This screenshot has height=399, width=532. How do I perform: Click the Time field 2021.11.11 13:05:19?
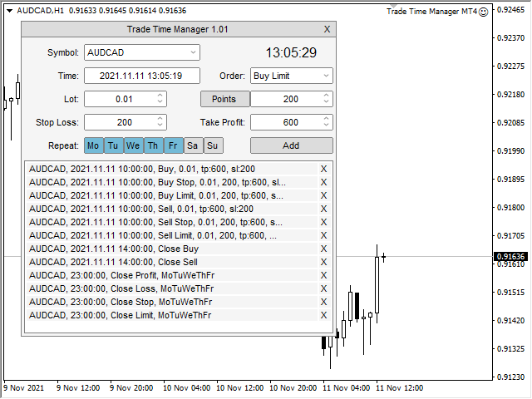[x=142, y=76]
